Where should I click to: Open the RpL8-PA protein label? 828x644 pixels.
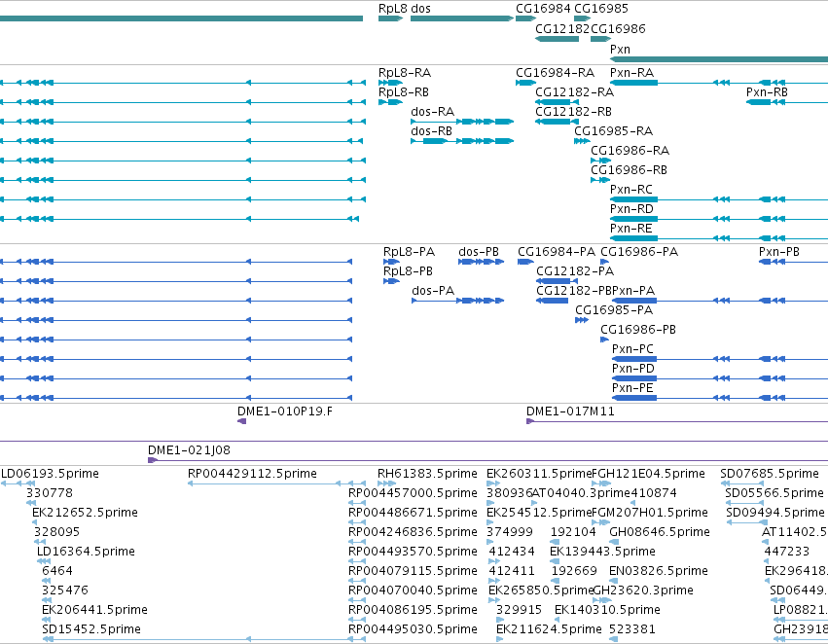410,252
